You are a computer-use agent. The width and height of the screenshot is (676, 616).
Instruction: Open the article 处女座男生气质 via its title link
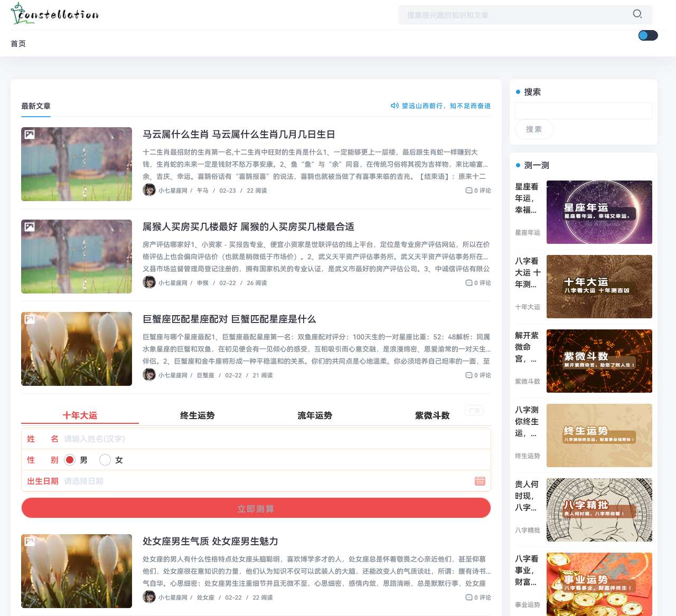pos(211,542)
